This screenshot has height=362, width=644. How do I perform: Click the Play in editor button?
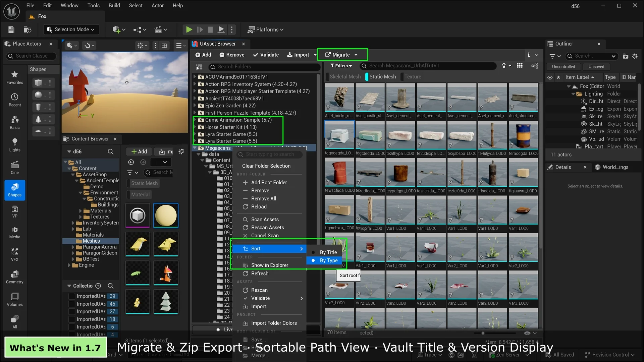tap(189, 30)
